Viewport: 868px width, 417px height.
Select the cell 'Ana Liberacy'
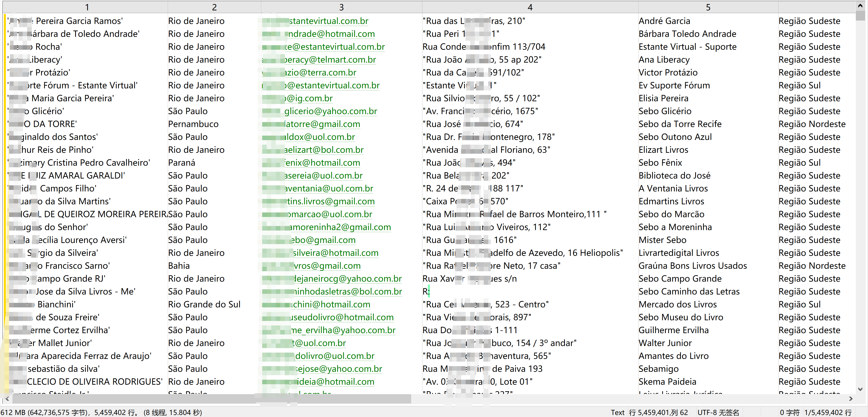click(x=664, y=60)
